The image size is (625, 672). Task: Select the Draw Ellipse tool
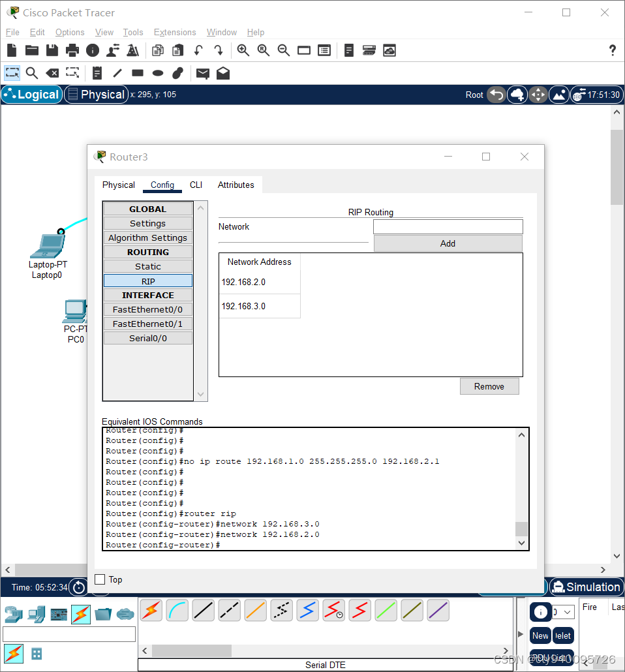(x=158, y=73)
